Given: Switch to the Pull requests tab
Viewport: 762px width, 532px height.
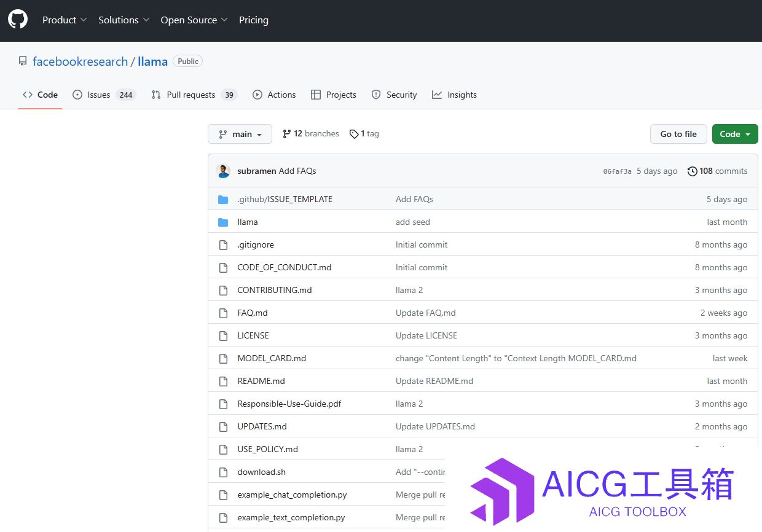Looking at the screenshot, I should (194, 95).
